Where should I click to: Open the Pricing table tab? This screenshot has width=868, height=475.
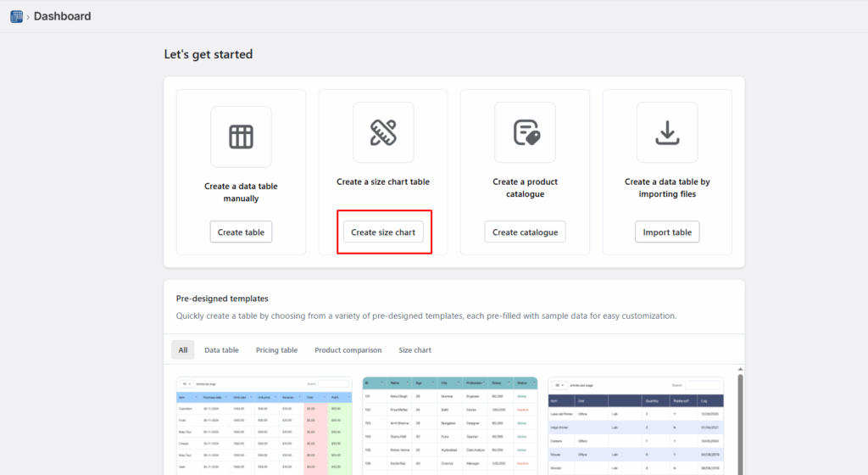(x=276, y=349)
